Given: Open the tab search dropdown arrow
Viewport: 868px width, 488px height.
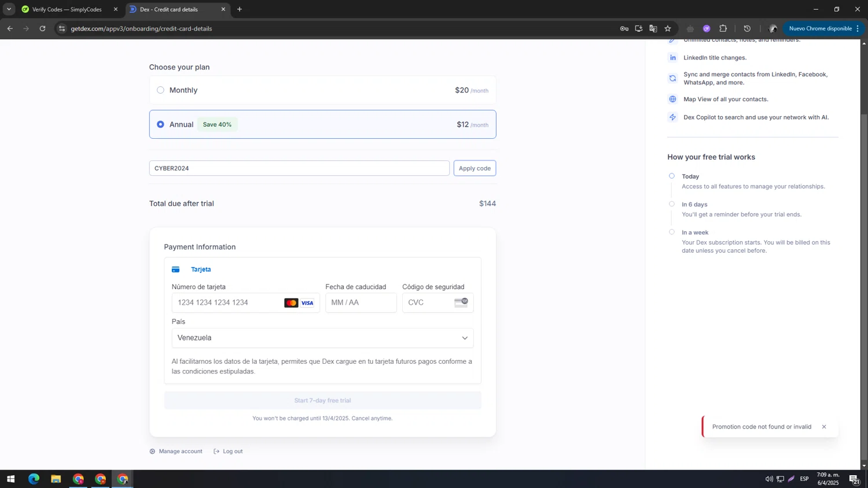Looking at the screenshot, I should [9, 9].
